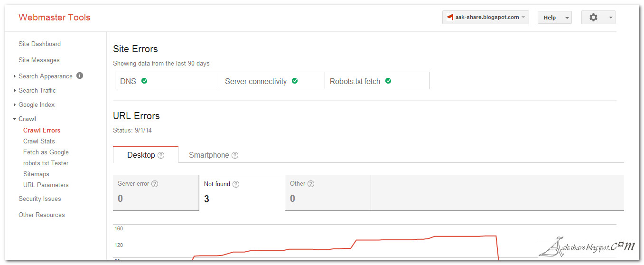644x265 pixels.
Task: Click the 120 axis label
Action: [119, 245]
